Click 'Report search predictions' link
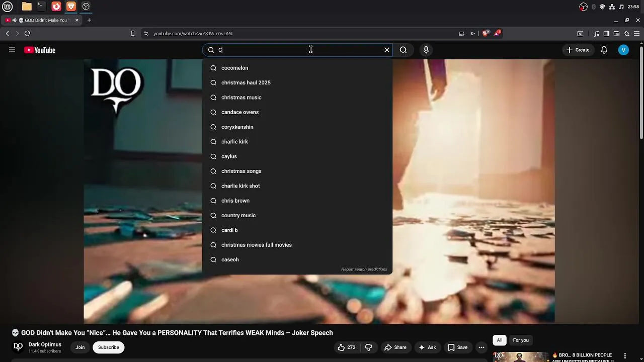This screenshot has width=644, height=362. (364, 269)
